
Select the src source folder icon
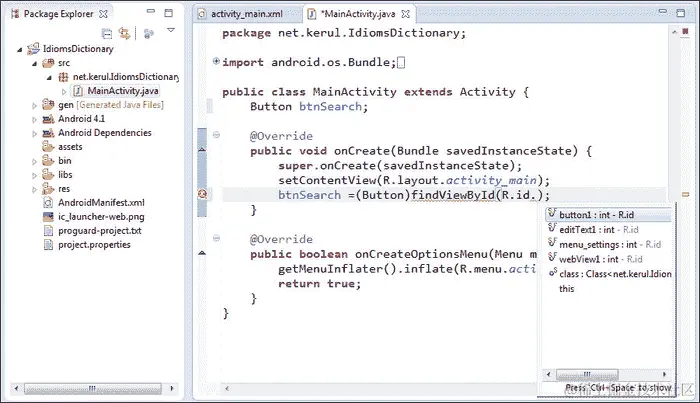tap(48, 63)
